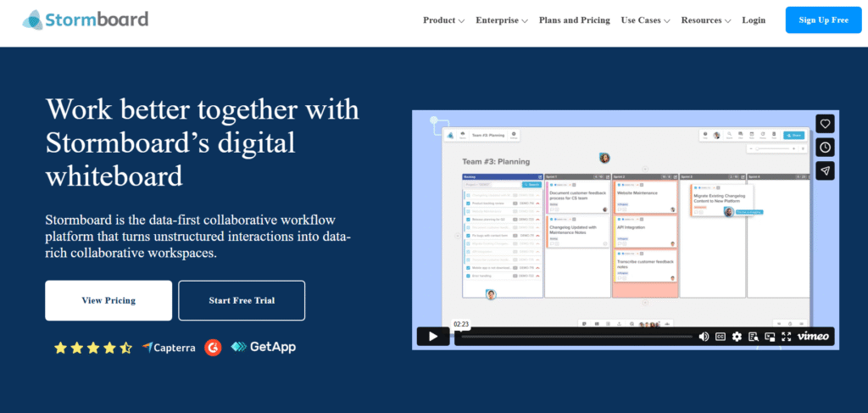Open the Use Cases dropdown
The image size is (868, 413).
click(645, 20)
